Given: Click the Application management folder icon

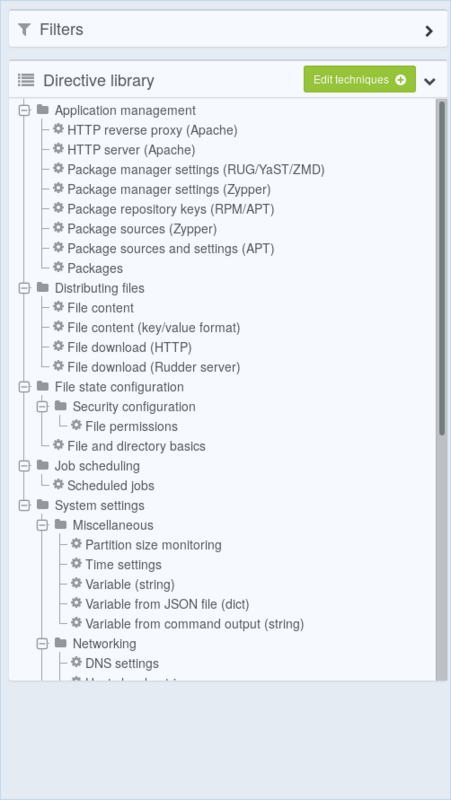Looking at the screenshot, I should 43,110.
